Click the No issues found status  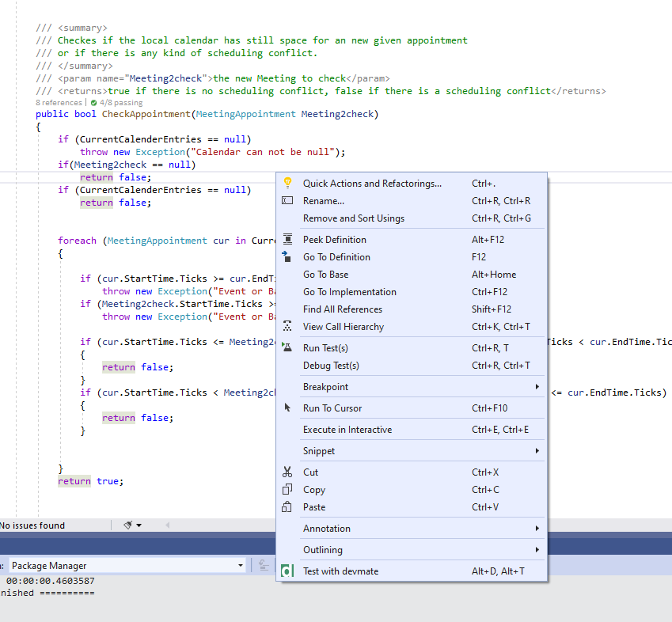coord(32,525)
